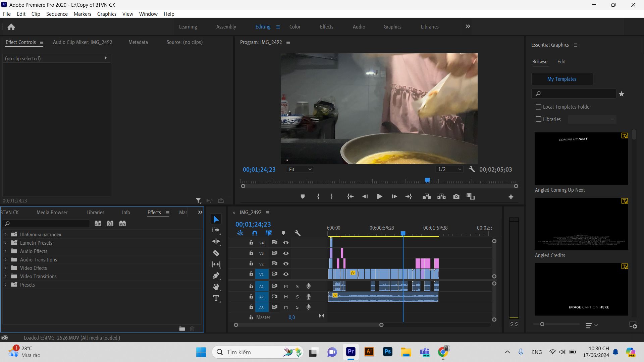Filter by YUV Effects icon
644x362 pixels.
click(x=122, y=224)
